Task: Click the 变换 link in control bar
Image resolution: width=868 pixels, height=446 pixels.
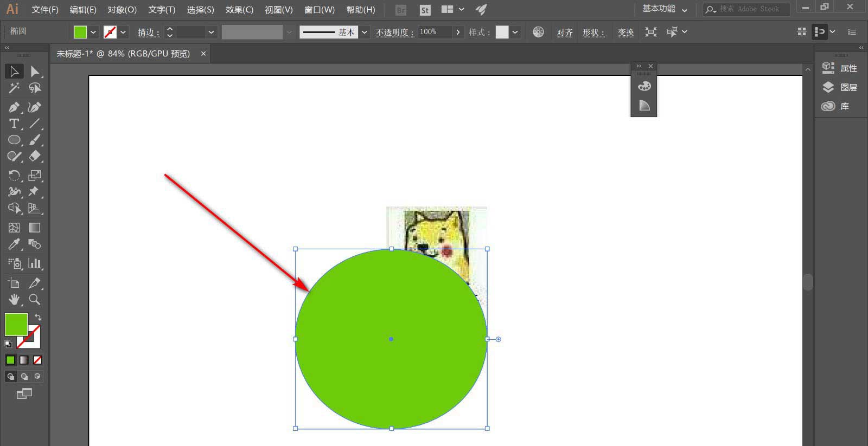Action: [626, 33]
